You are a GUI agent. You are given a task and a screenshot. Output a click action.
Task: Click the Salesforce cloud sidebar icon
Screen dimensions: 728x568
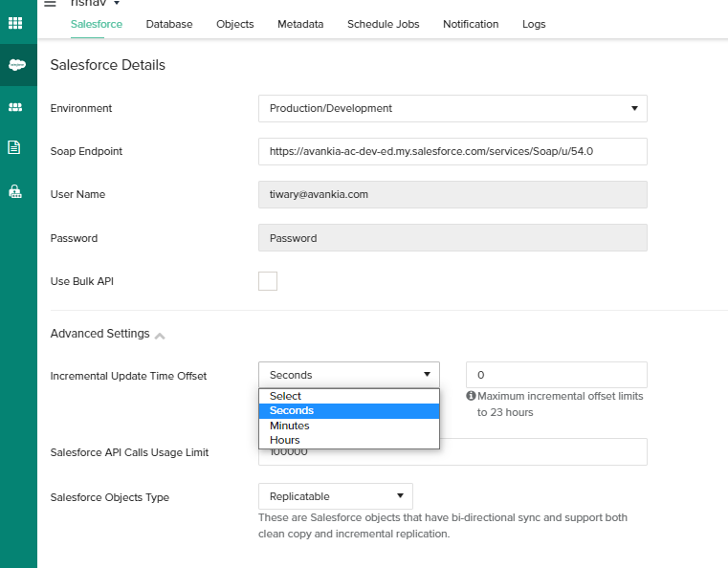coord(16,65)
